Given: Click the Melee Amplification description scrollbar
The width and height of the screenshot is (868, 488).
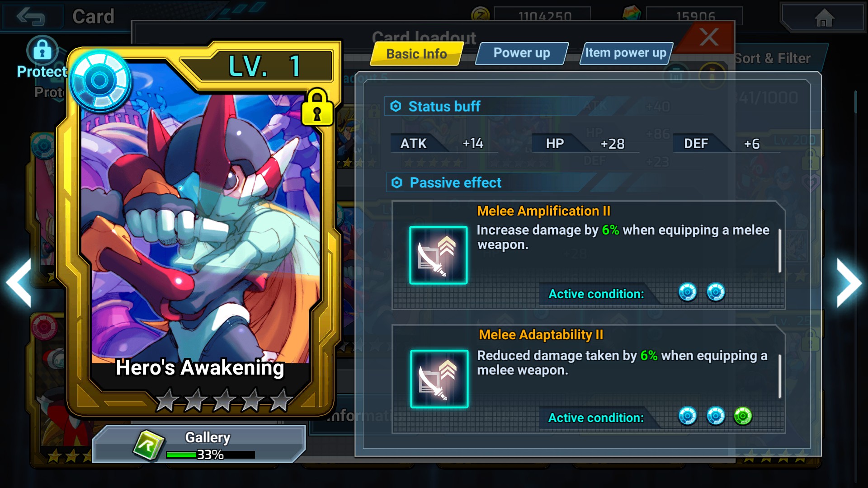Looking at the screenshot, I should pos(779,251).
